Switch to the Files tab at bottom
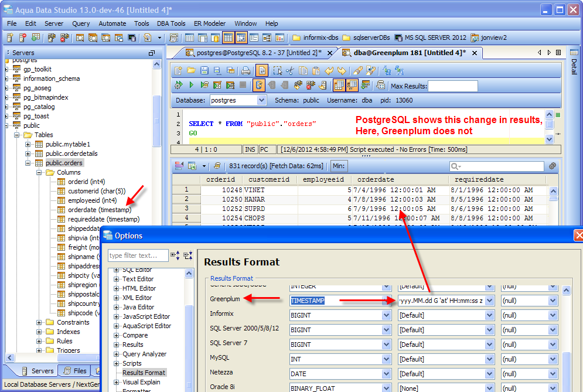 76,371
